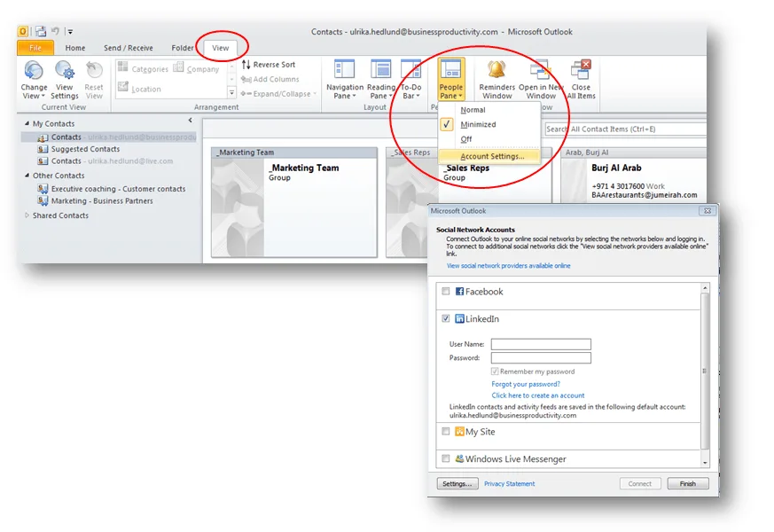Select Contacts ulrika.hedlund@live.com folder

tap(112, 160)
